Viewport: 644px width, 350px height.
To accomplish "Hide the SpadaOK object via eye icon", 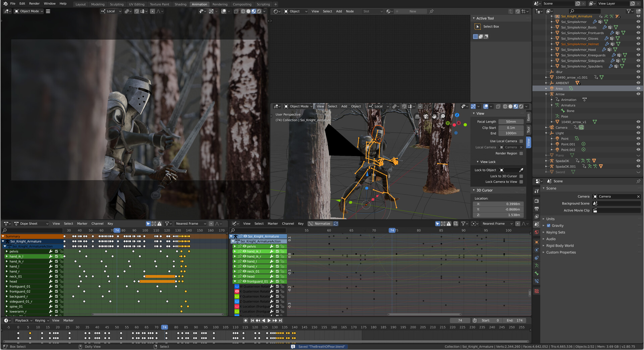I will pyautogui.click(x=638, y=161).
